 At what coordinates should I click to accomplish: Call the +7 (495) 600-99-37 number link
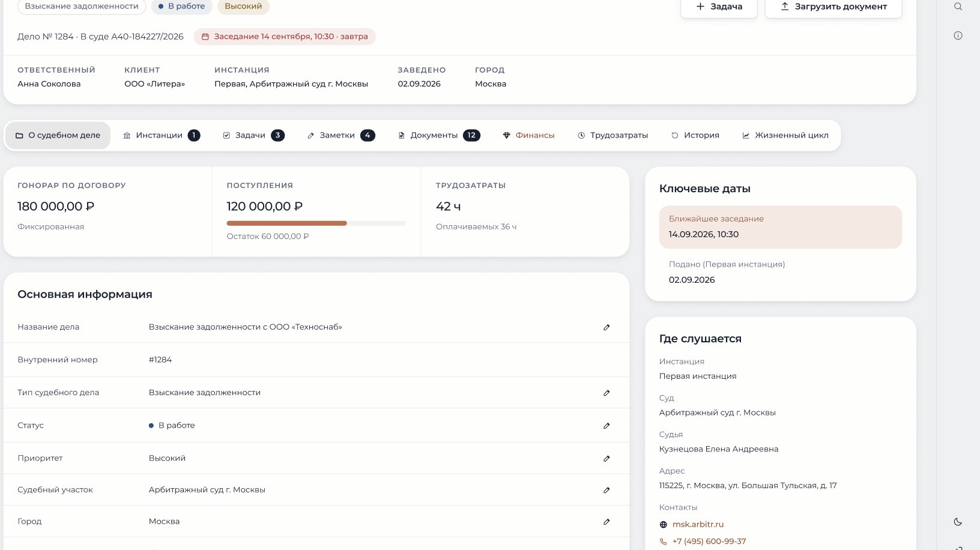pyautogui.click(x=709, y=541)
